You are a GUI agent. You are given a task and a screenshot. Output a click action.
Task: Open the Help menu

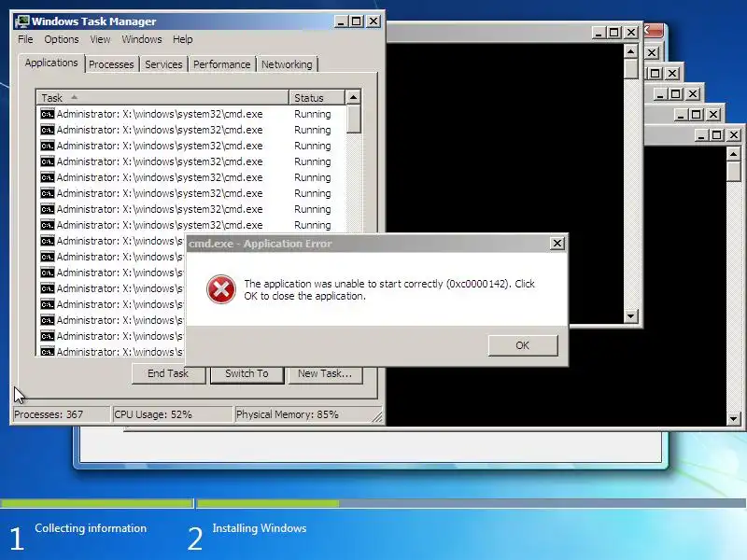182,39
